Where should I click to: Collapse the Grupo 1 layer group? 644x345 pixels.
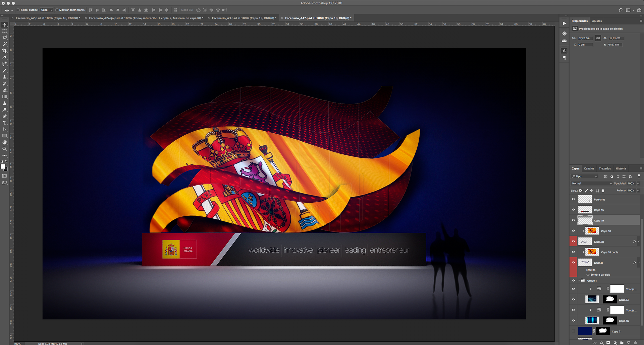pyautogui.click(x=579, y=281)
